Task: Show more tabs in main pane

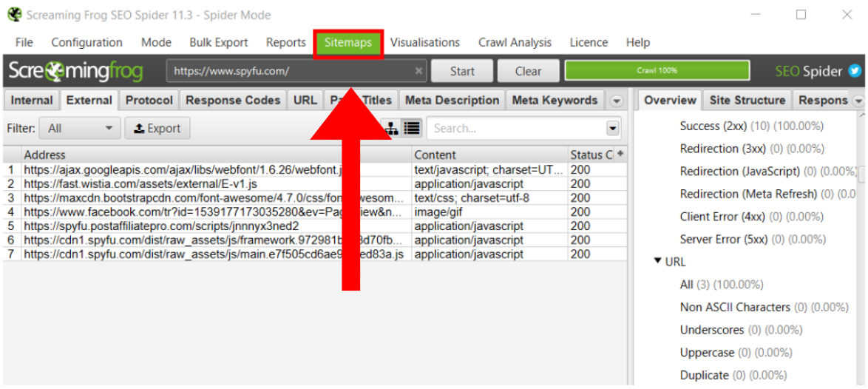Action: click(616, 101)
